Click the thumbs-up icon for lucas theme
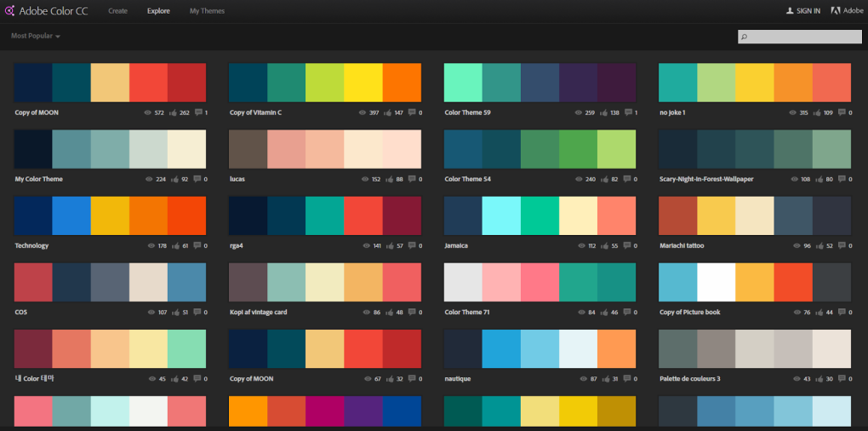Screen dimensions: 868x431 (390, 179)
